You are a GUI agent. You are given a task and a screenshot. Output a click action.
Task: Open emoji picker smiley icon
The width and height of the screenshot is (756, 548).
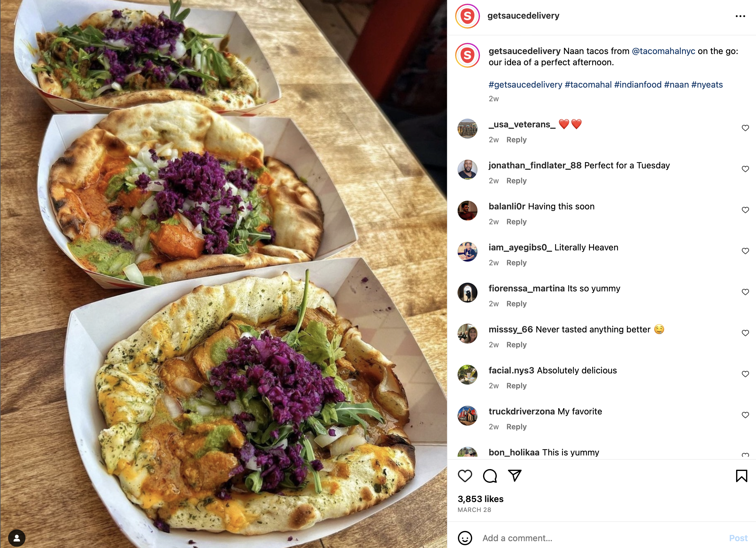point(465,538)
